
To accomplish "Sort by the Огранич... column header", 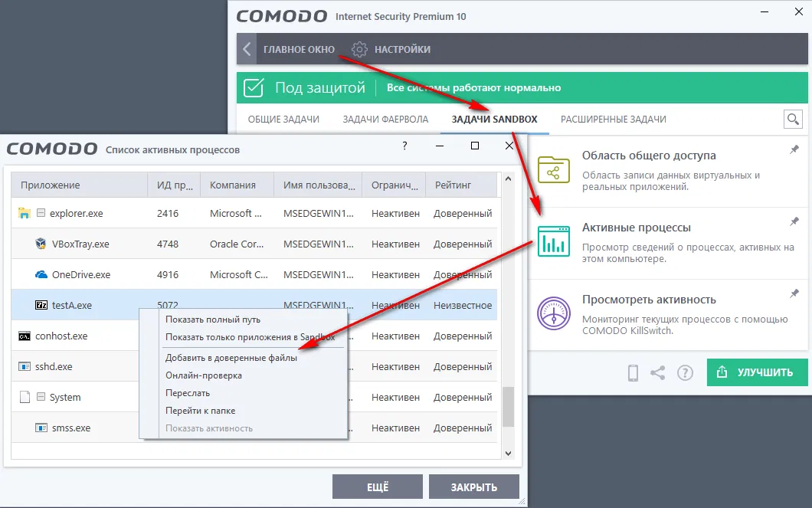I will point(394,185).
